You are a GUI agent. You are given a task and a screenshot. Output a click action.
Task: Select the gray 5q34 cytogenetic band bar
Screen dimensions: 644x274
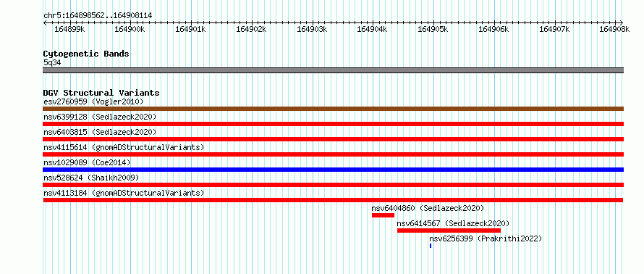pyautogui.click(x=333, y=70)
